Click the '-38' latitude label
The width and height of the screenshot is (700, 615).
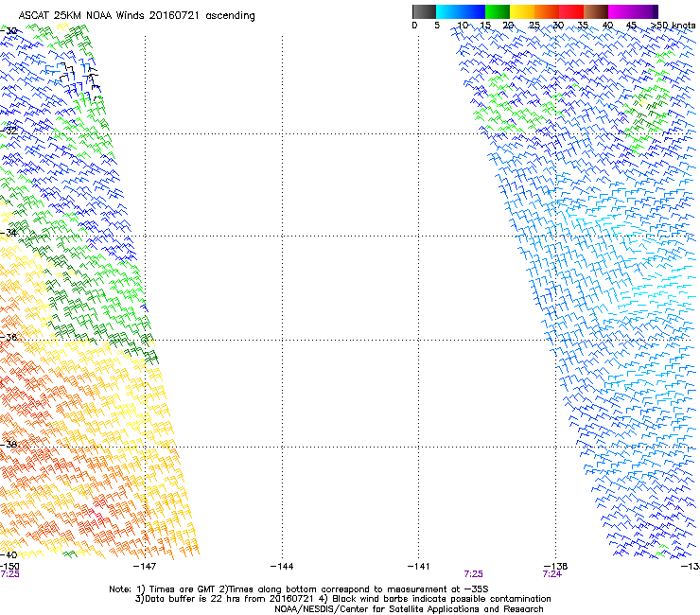point(9,445)
